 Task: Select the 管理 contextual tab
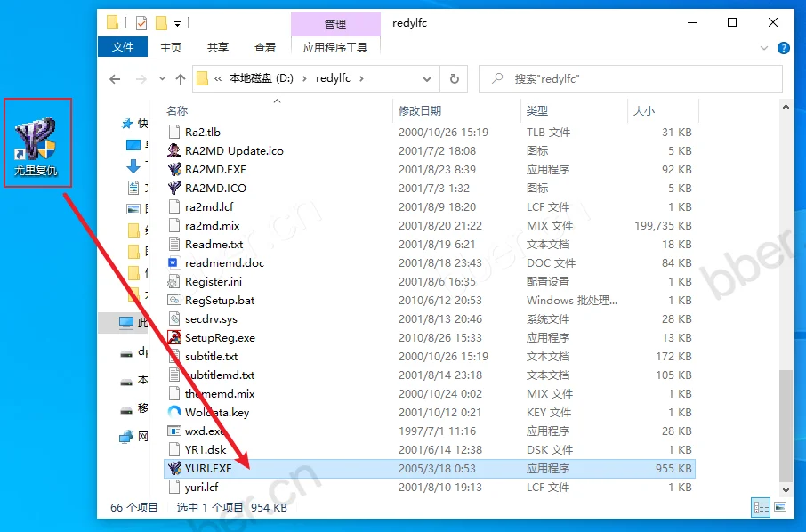coord(335,24)
